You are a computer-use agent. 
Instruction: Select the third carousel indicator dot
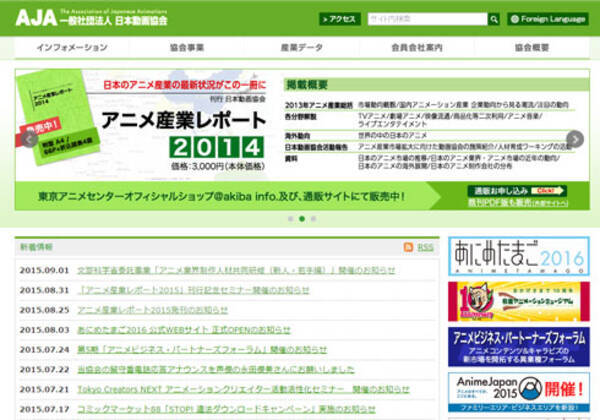coord(313,218)
